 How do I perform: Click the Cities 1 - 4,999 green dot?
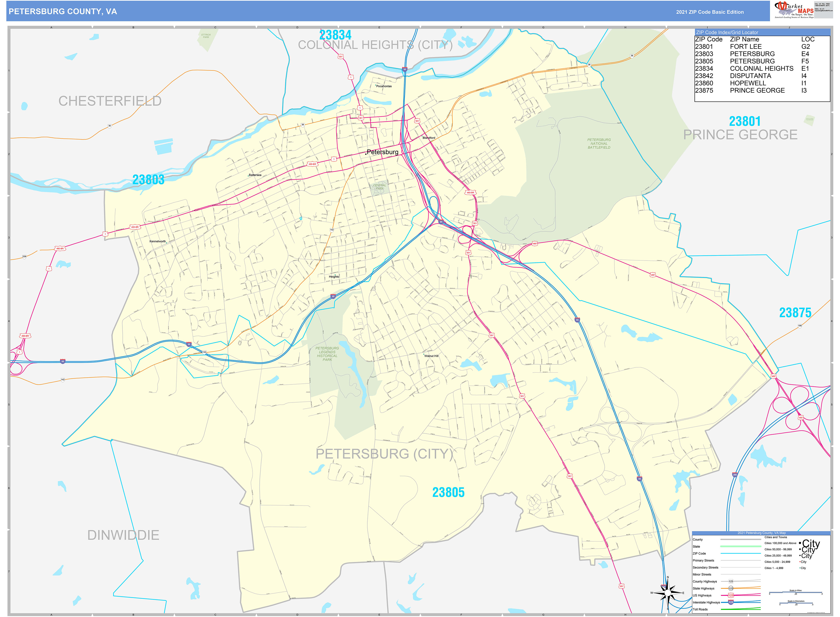pyautogui.click(x=800, y=568)
